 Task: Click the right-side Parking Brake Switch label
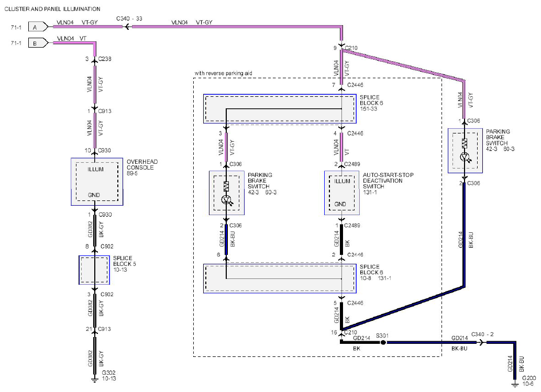[x=500, y=140]
